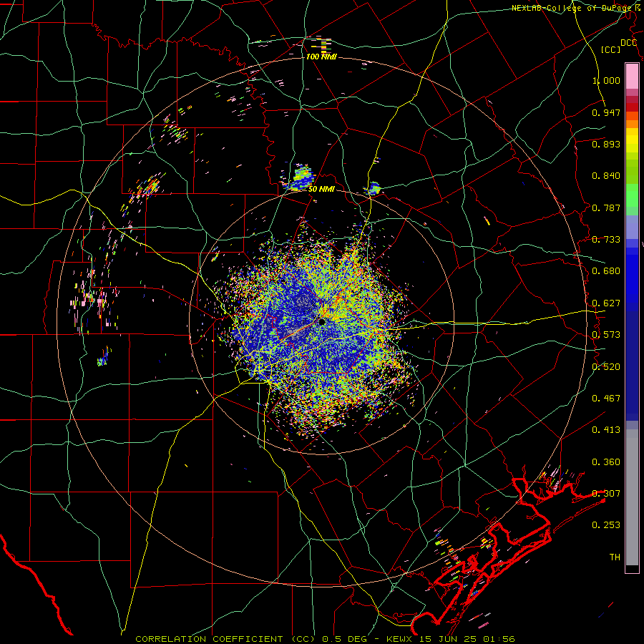Screen dimensions: 644x644
Task: Click the TH threshold label on scale
Action: [615, 557]
